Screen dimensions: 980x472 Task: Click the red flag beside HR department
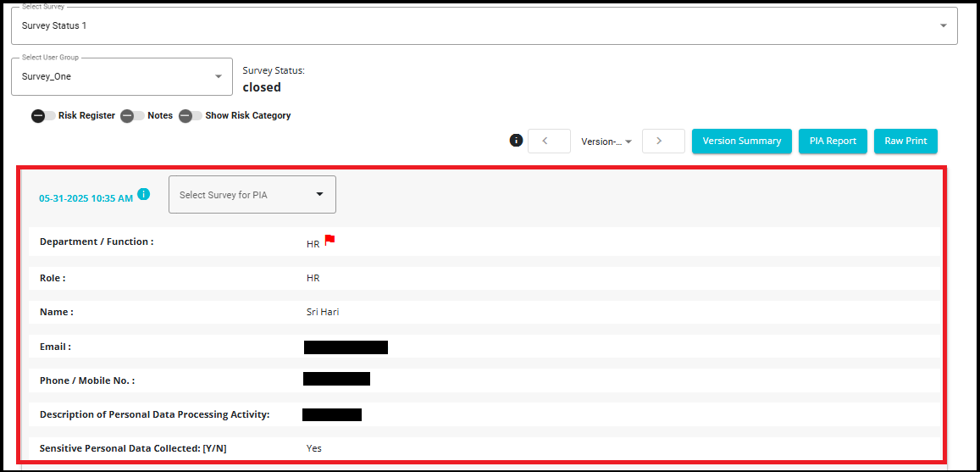tap(329, 241)
